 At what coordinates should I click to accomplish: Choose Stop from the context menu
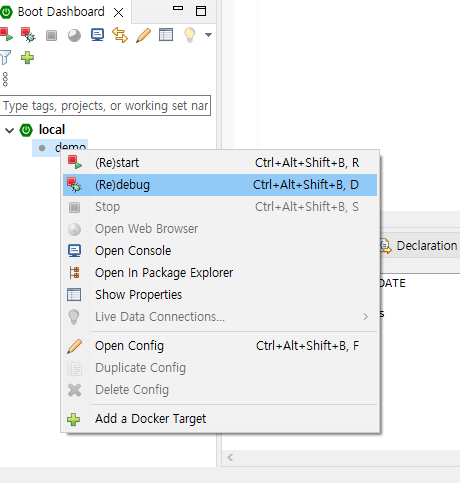[220, 207]
